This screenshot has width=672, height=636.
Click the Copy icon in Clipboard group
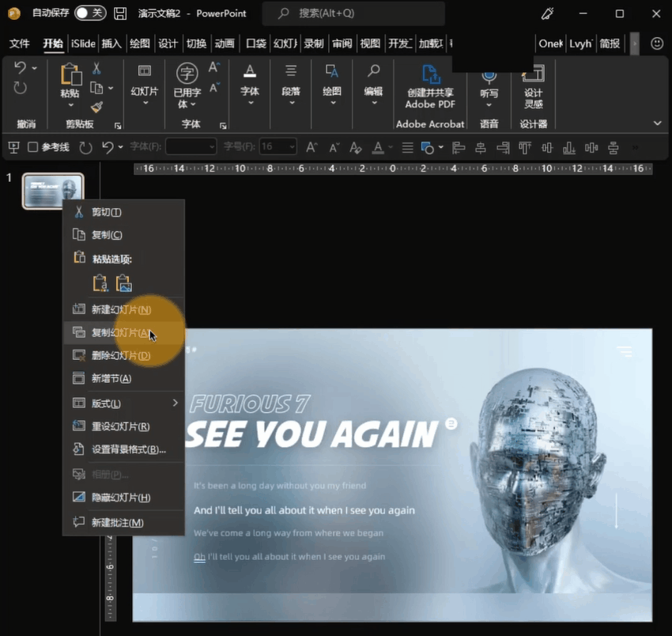coord(96,88)
